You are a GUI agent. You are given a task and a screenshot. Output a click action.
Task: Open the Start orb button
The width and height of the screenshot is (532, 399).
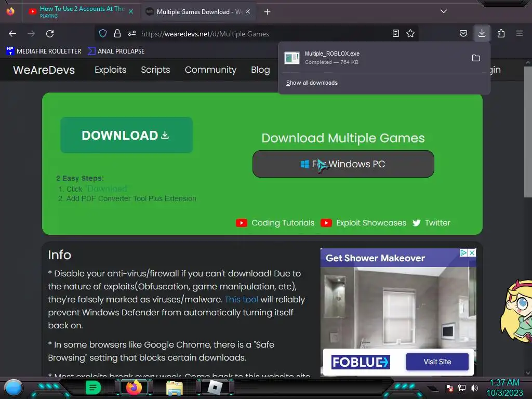(14, 388)
